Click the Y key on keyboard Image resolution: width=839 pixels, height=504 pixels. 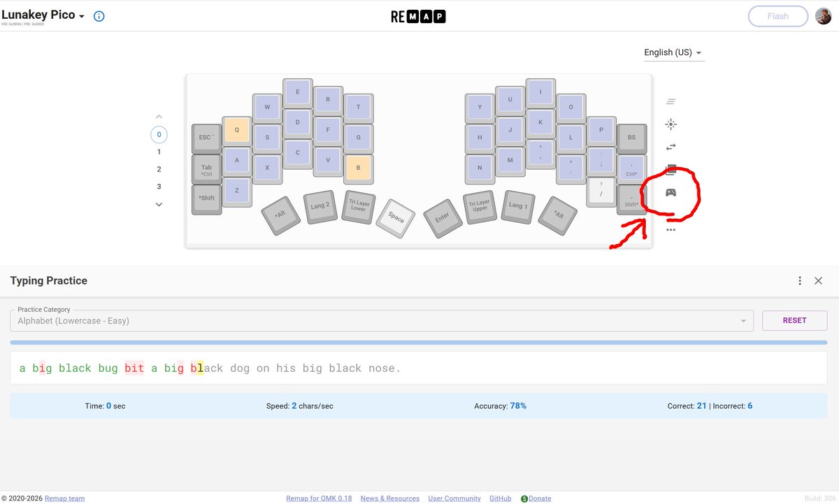coord(480,108)
